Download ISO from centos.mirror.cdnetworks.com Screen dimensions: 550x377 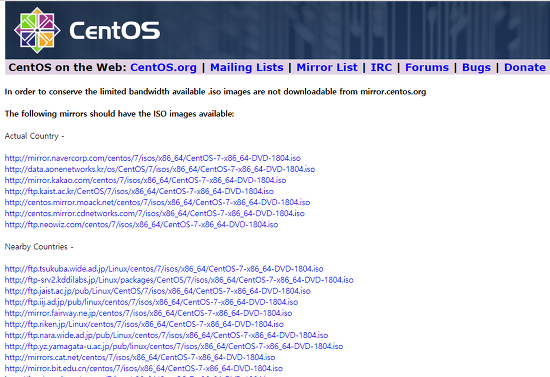pos(154,213)
